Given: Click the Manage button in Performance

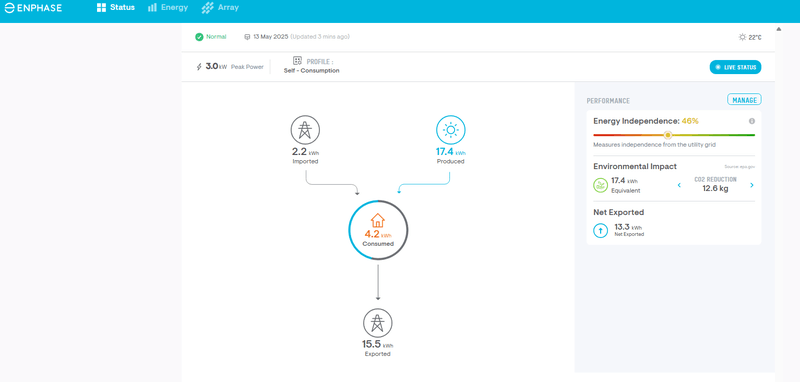Looking at the screenshot, I should pyautogui.click(x=744, y=100).
